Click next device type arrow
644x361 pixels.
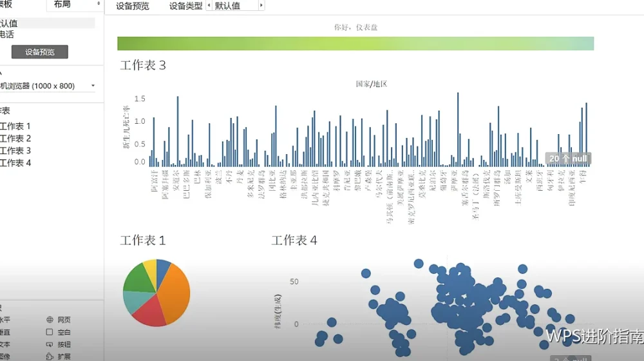261,5
